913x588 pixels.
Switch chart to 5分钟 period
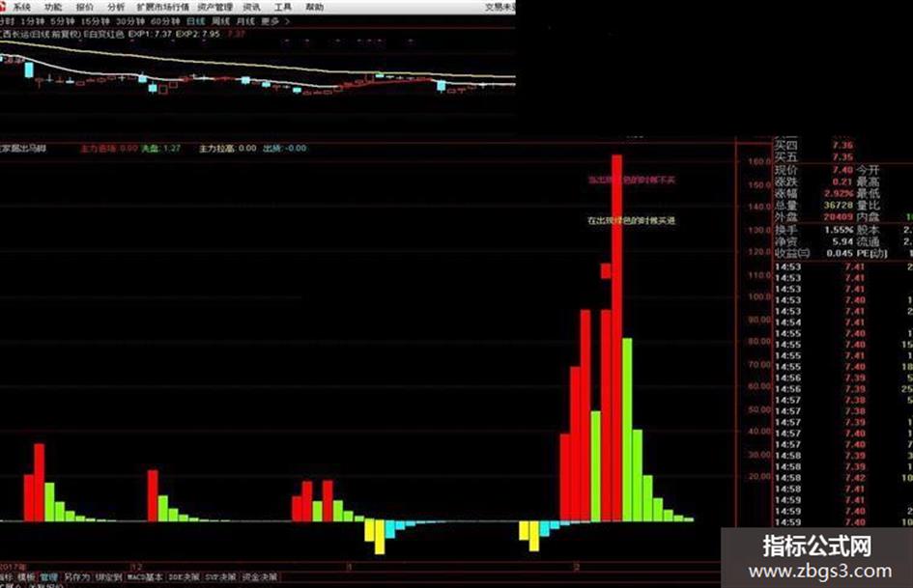[x=62, y=21]
